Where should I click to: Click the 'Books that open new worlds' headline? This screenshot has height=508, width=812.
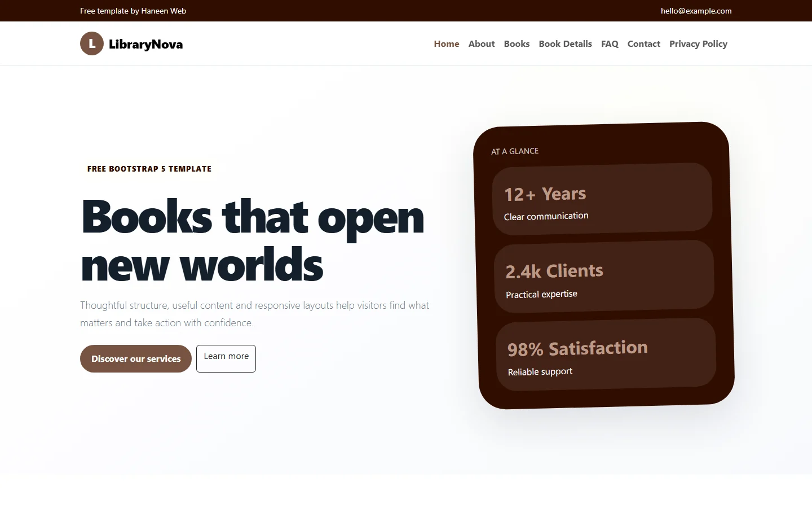pos(253,240)
